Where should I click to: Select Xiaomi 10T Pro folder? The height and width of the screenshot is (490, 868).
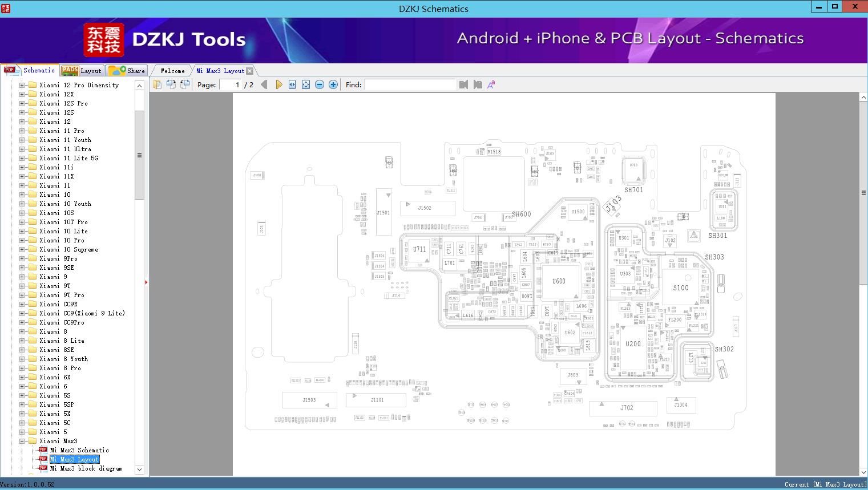point(63,222)
